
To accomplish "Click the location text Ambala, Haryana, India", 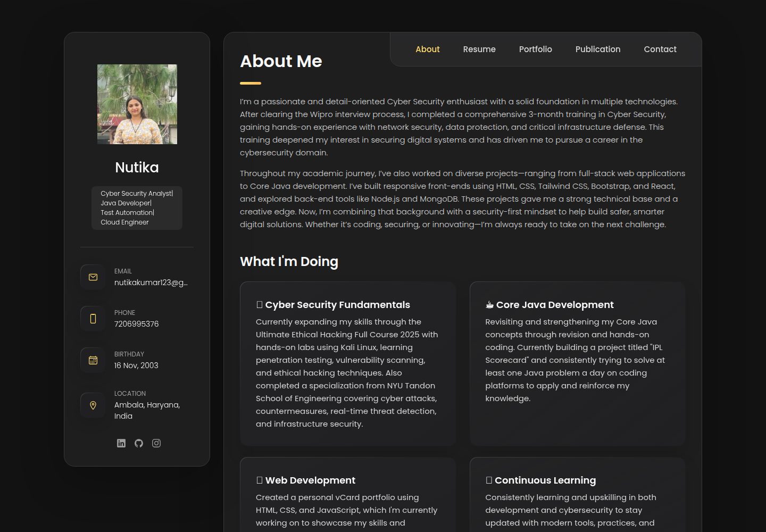I will pos(147,411).
